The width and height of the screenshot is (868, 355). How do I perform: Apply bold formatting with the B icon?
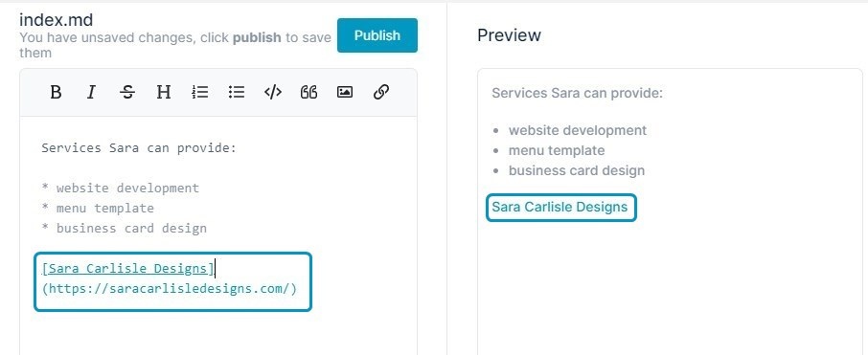coord(56,92)
